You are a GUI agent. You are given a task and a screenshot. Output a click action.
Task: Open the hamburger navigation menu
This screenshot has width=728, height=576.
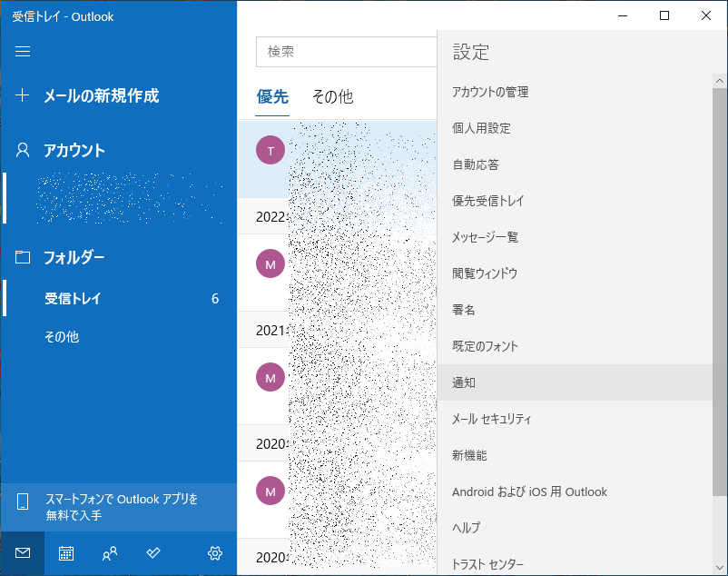(x=23, y=52)
